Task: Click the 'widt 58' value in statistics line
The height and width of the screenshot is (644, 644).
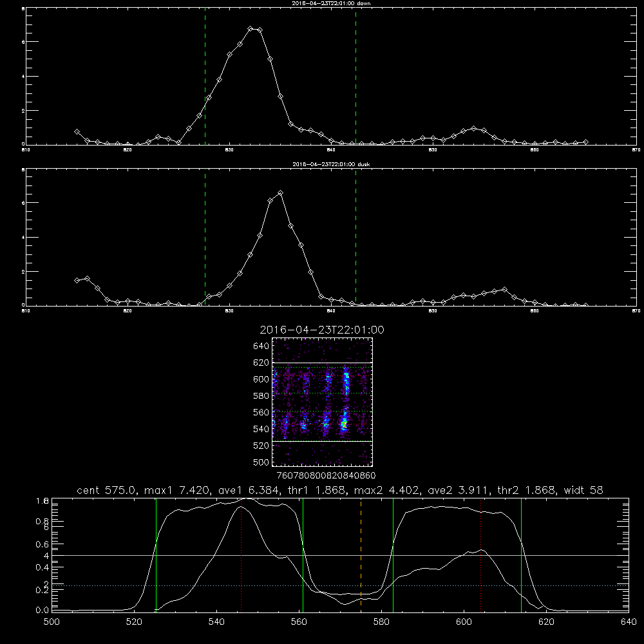Action: coord(583,490)
